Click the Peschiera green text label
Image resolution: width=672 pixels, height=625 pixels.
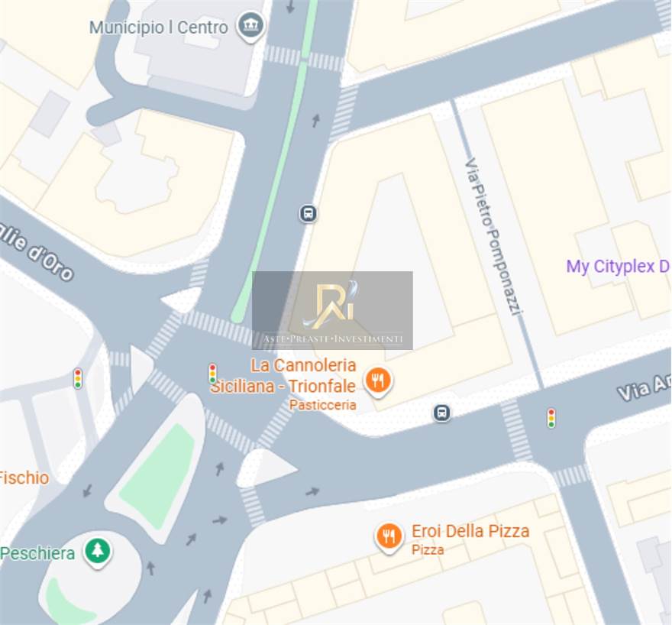click(37, 553)
